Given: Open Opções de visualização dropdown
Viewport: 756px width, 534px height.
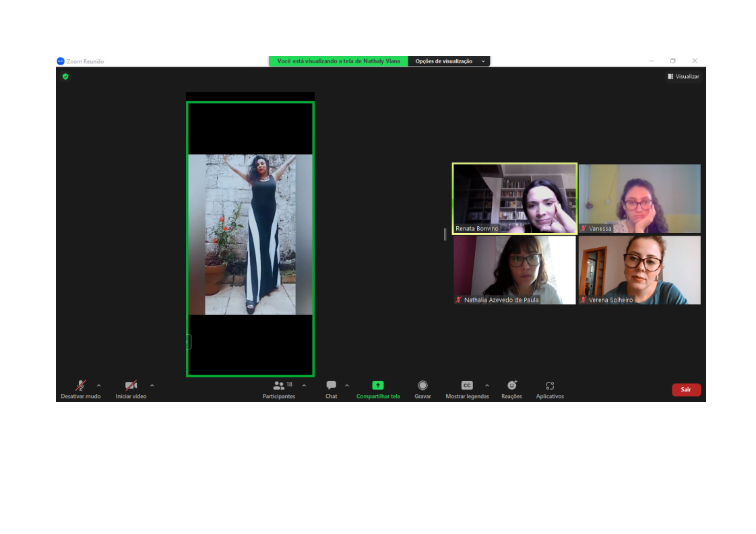Looking at the screenshot, I should click(449, 61).
